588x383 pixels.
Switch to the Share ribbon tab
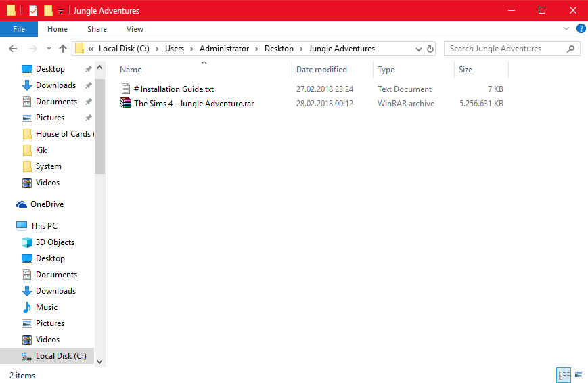point(97,29)
